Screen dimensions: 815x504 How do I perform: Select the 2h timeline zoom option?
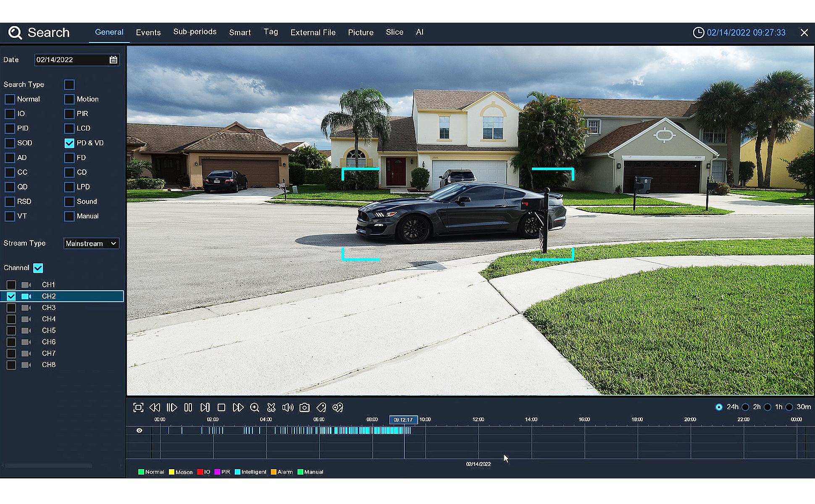pyautogui.click(x=746, y=407)
